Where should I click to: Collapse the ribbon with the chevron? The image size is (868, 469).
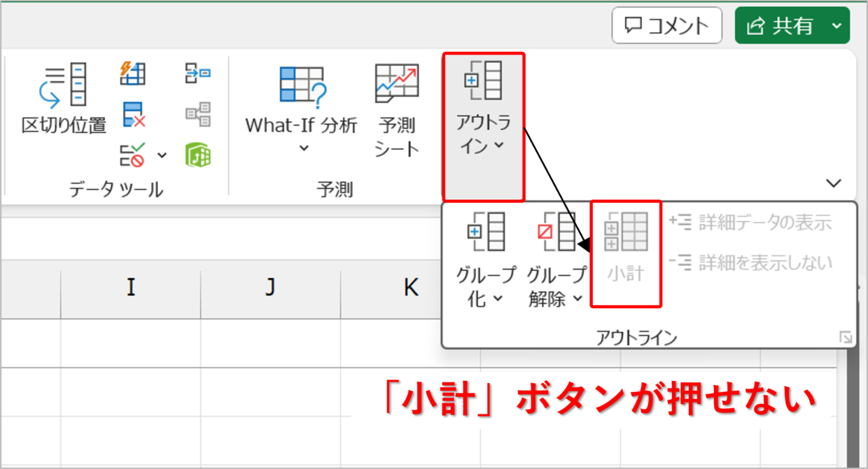pos(833,183)
